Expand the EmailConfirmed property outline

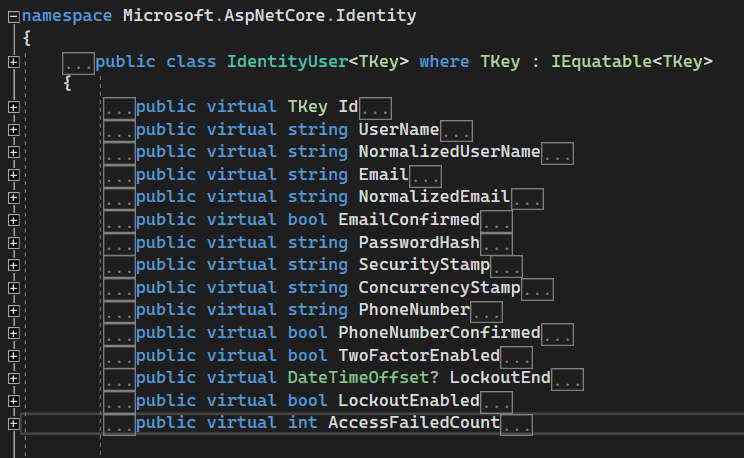[14, 220]
